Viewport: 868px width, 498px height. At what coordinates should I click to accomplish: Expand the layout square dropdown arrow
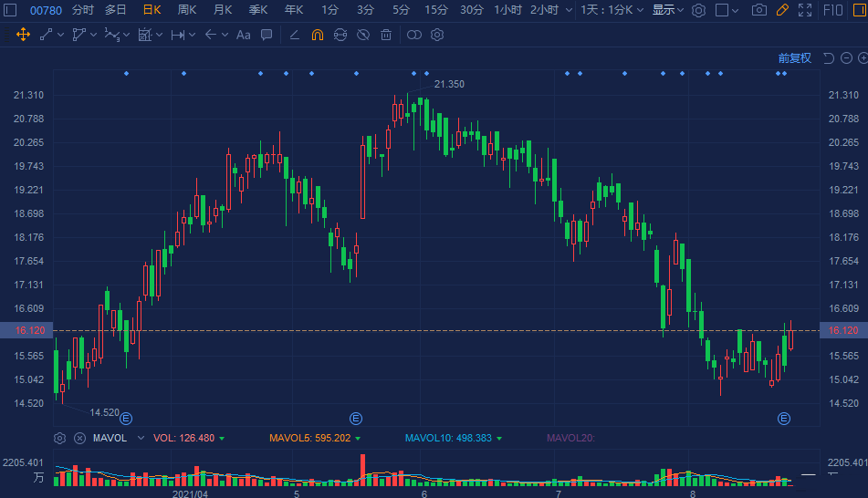(x=735, y=10)
